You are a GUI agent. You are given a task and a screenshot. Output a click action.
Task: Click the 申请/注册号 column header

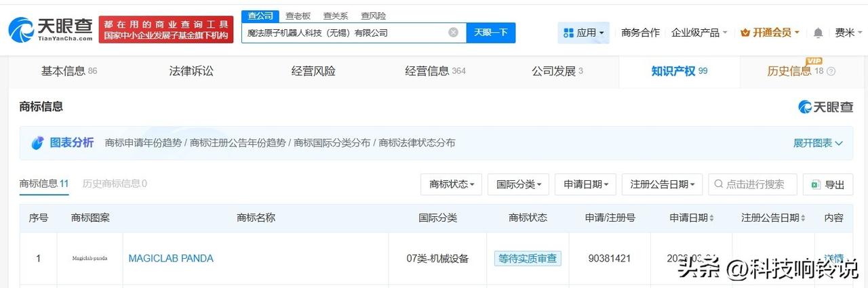(x=610, y=218)
